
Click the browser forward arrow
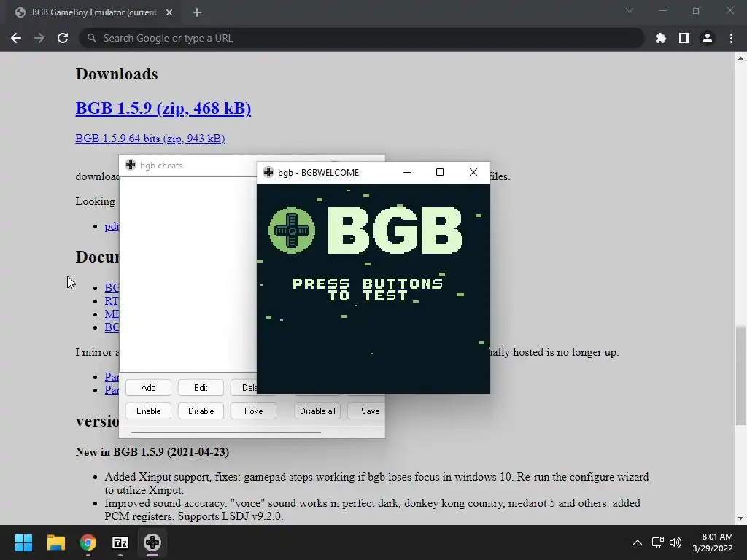point(39,38)
